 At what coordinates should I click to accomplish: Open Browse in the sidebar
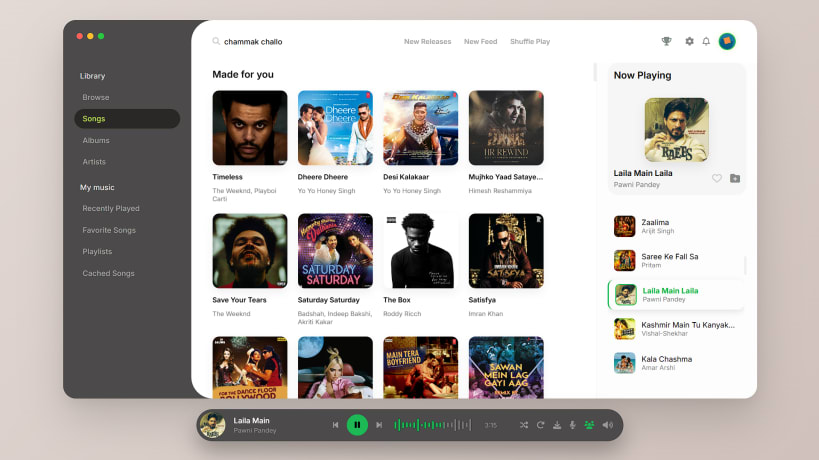(x=96, y=98)
